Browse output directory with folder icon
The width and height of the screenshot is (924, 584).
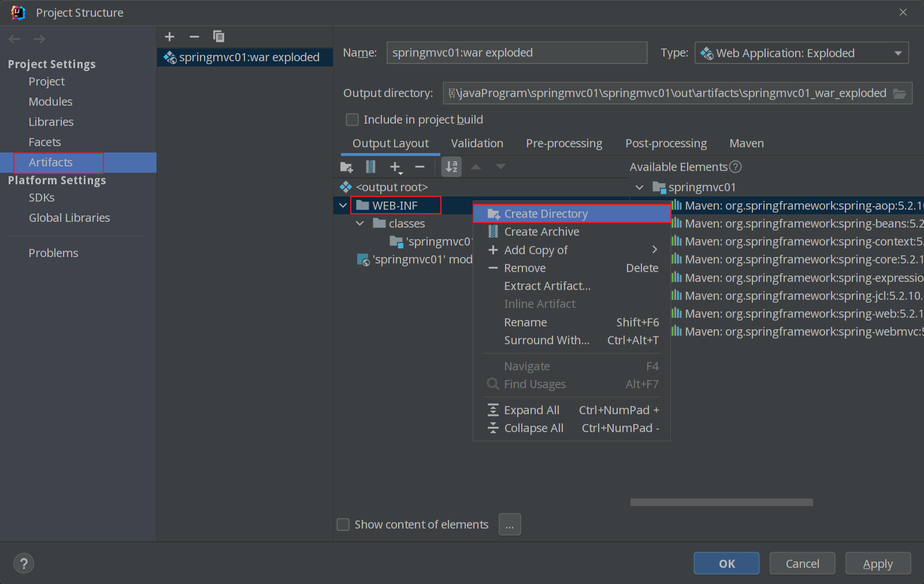(899, 94)
